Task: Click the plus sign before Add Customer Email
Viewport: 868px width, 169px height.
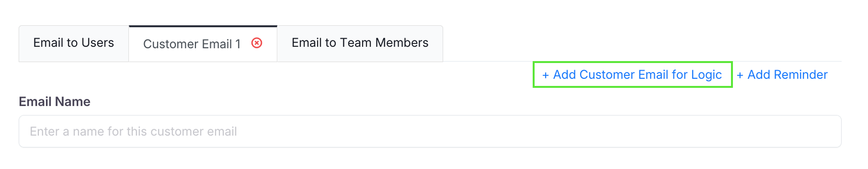Action: 545,75
